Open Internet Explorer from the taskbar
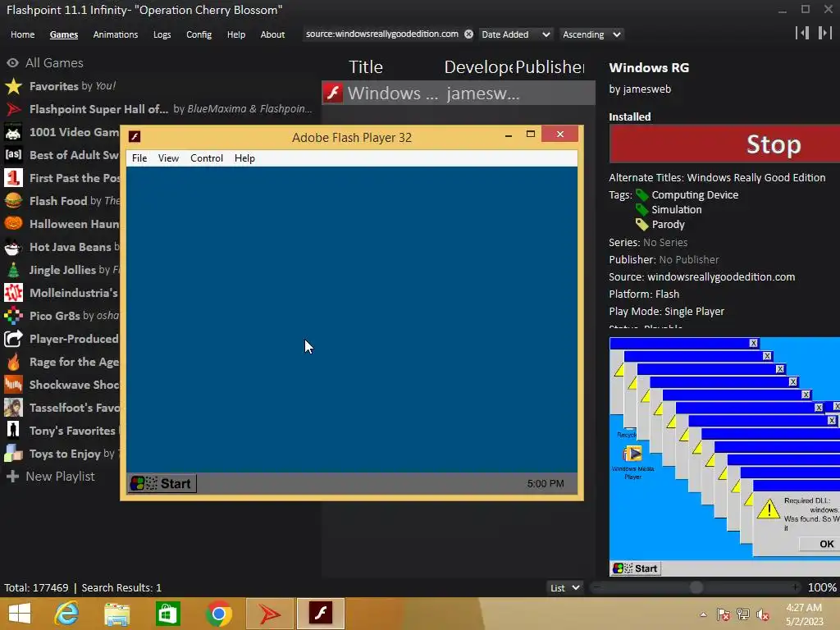Image resolution: width=840 pixels, height=630 pixels. coord(67,614)
